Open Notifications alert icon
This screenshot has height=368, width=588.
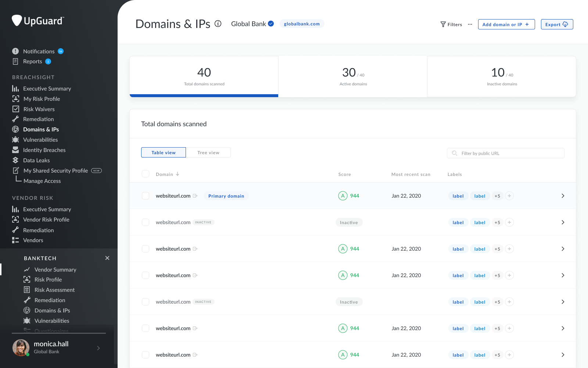coord(15,51)
